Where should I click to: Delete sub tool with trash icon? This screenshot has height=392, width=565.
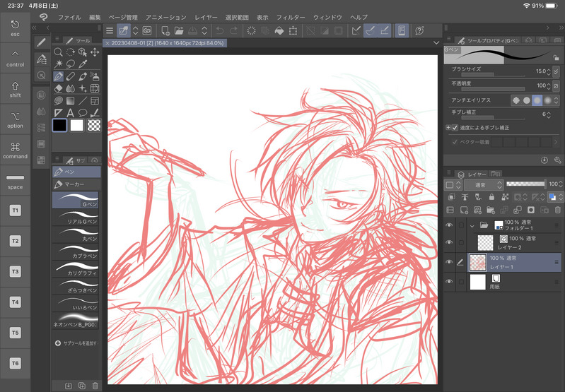coord(95,386)
